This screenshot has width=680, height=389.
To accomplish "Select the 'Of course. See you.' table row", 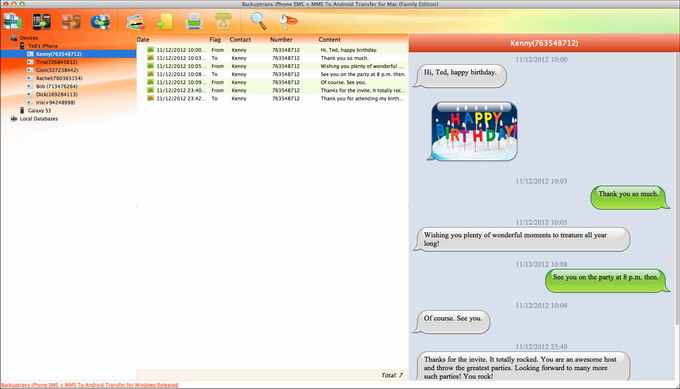I will 272,82.
